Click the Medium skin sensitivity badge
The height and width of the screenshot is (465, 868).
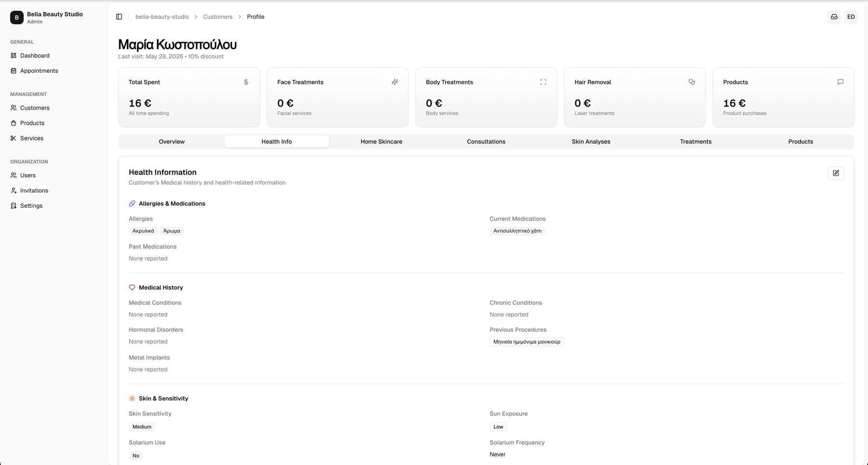click(x=142, y=427)
